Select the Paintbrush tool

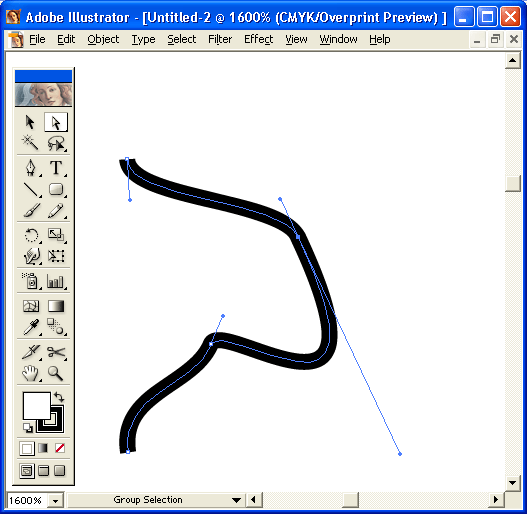click(31, 210)
